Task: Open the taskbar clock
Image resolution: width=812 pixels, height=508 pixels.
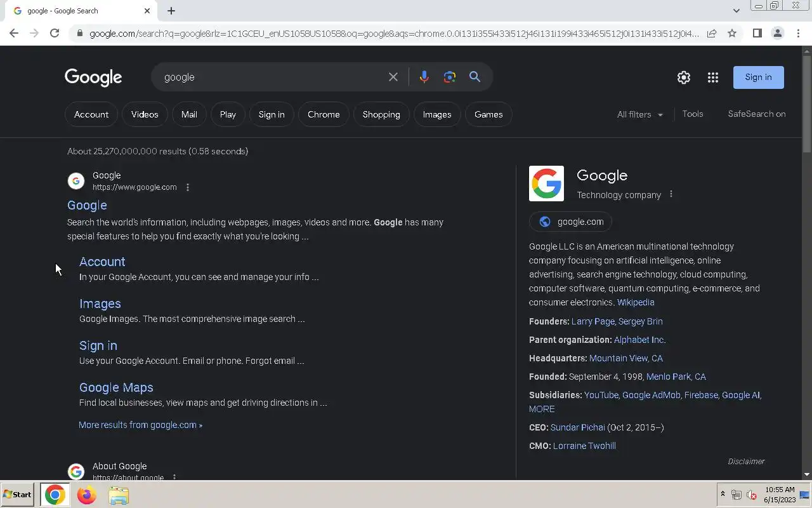Action: click(780, 495)
